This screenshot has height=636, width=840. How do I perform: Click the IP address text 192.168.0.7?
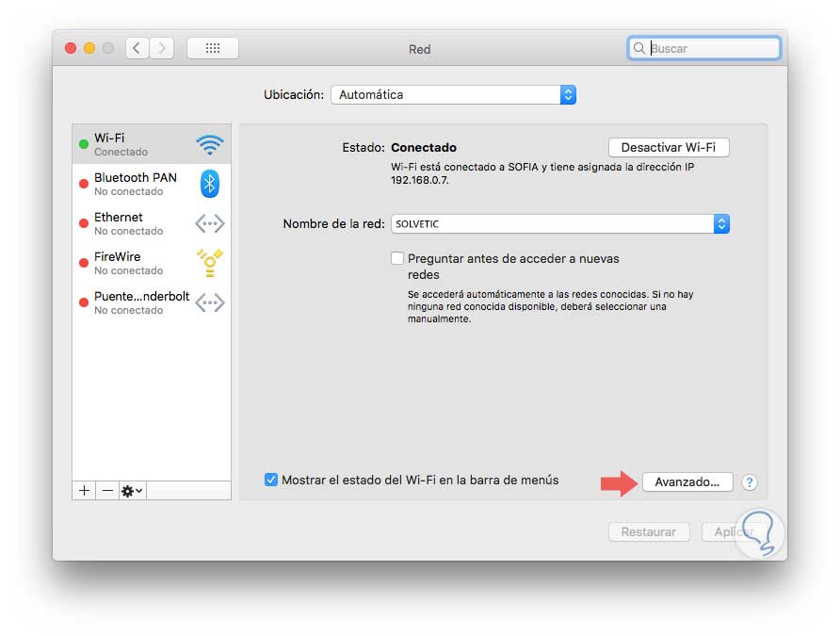click(419, 181)
